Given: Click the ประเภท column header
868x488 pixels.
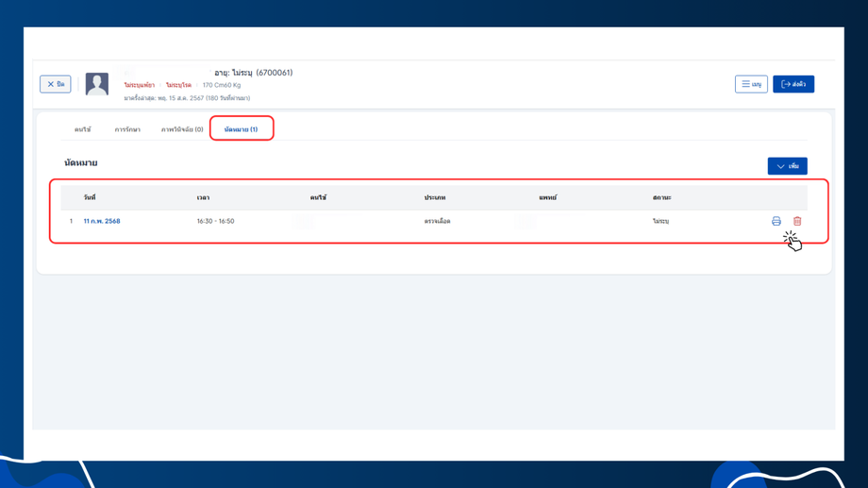Looking at the screenshot, I should coord(435,197).
